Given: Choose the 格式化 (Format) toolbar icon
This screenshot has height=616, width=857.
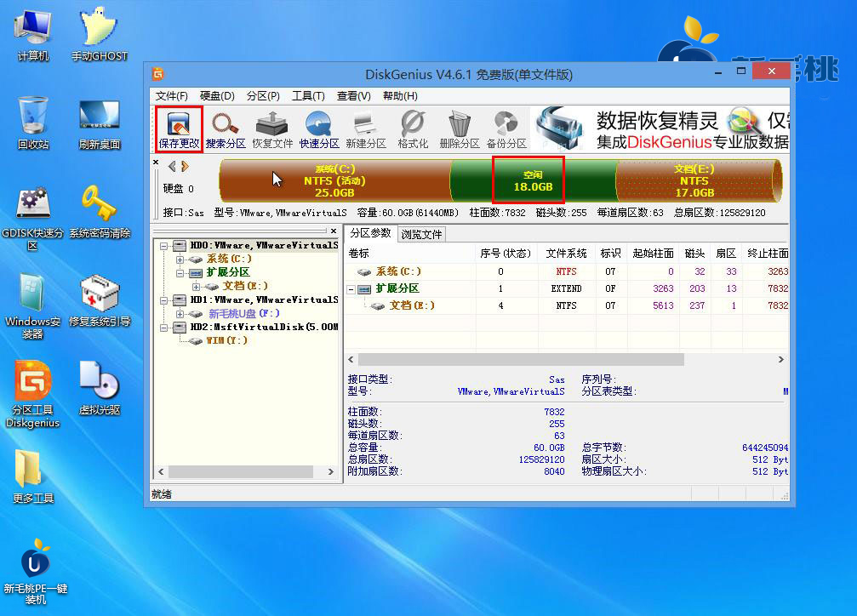Looking at the screenshot, I should [x=413, y=130].
